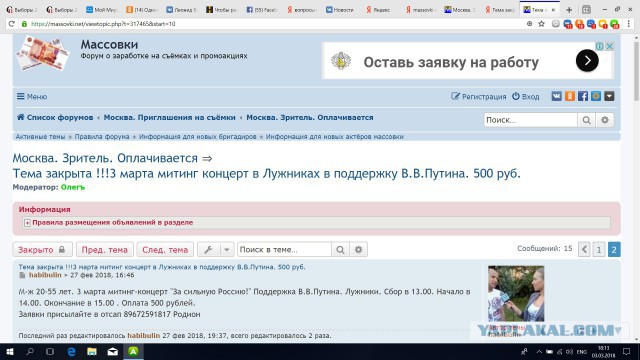
Task: Switch to the 'Новости' tab
Action: click(340, 9)
